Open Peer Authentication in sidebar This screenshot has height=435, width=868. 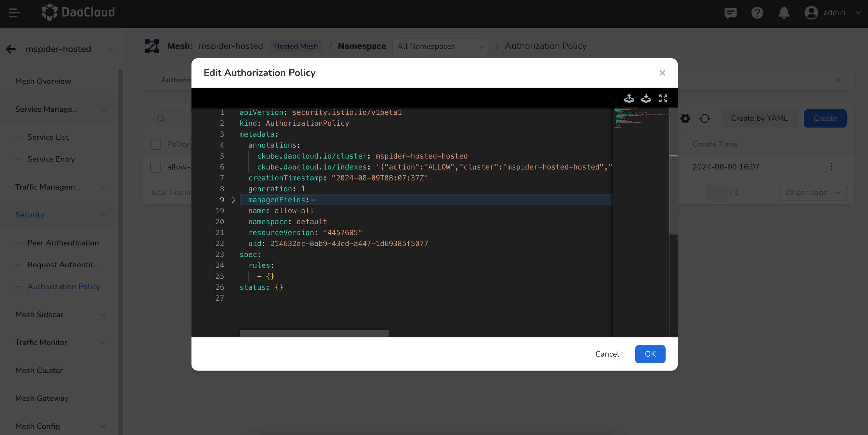(x=63, y=243)
